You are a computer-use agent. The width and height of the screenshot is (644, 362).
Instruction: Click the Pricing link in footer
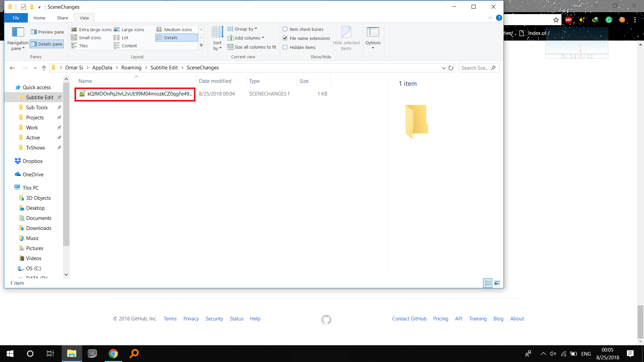pyautogui.click(x=440, y=318)
